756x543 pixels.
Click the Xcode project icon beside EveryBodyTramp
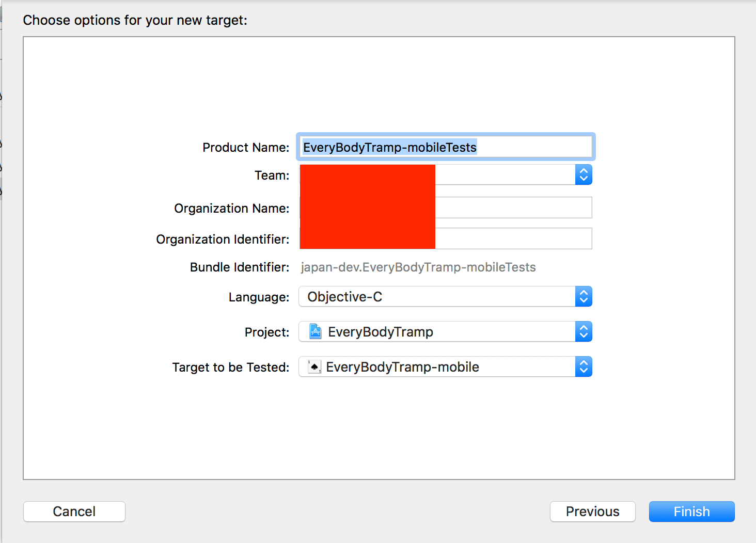click(x=316, y=332)
